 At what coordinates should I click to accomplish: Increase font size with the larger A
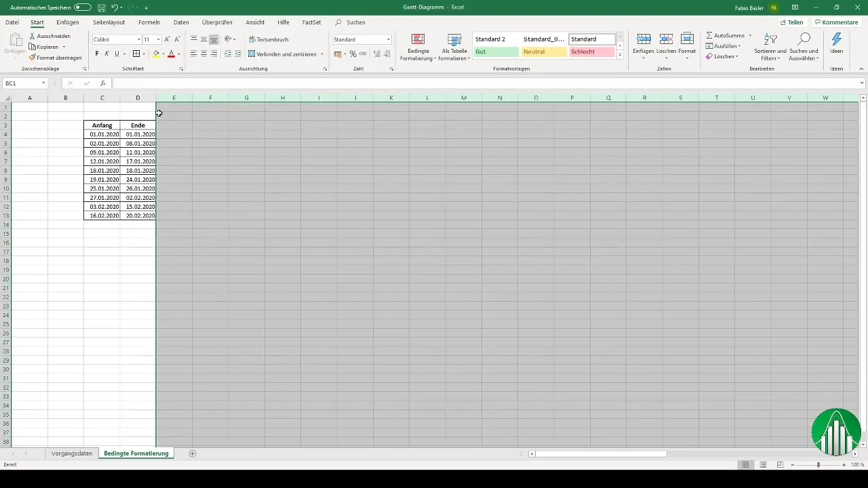[x=167, y=39]
